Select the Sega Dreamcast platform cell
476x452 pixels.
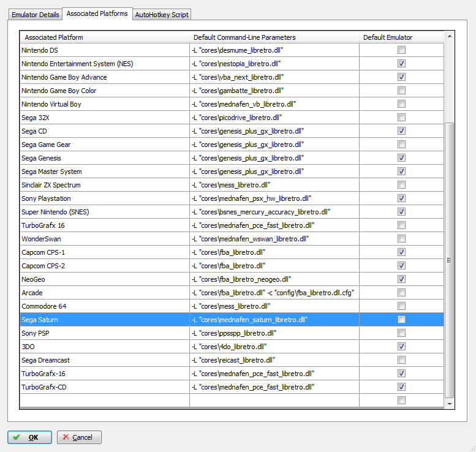coord(105,360)
